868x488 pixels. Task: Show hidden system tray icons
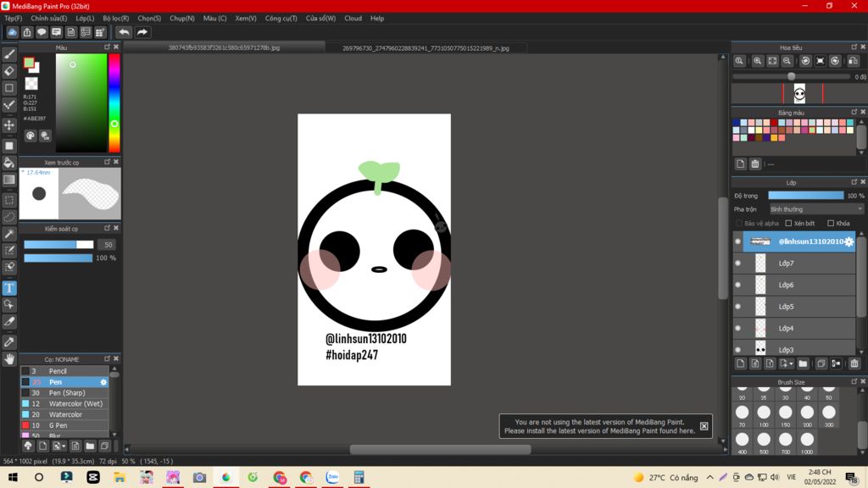tap(709, 477)
